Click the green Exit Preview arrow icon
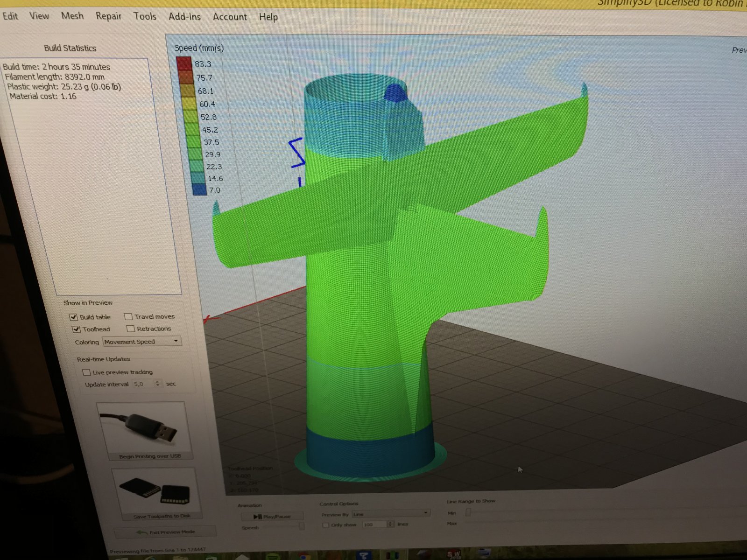The height and width of the screenshot is (560, 747). [142, 532]
